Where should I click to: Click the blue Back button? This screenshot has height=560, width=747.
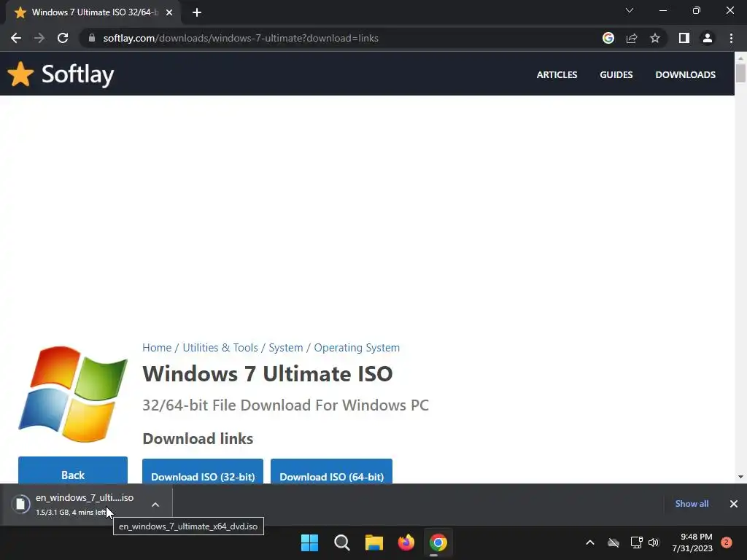point(73,470)
